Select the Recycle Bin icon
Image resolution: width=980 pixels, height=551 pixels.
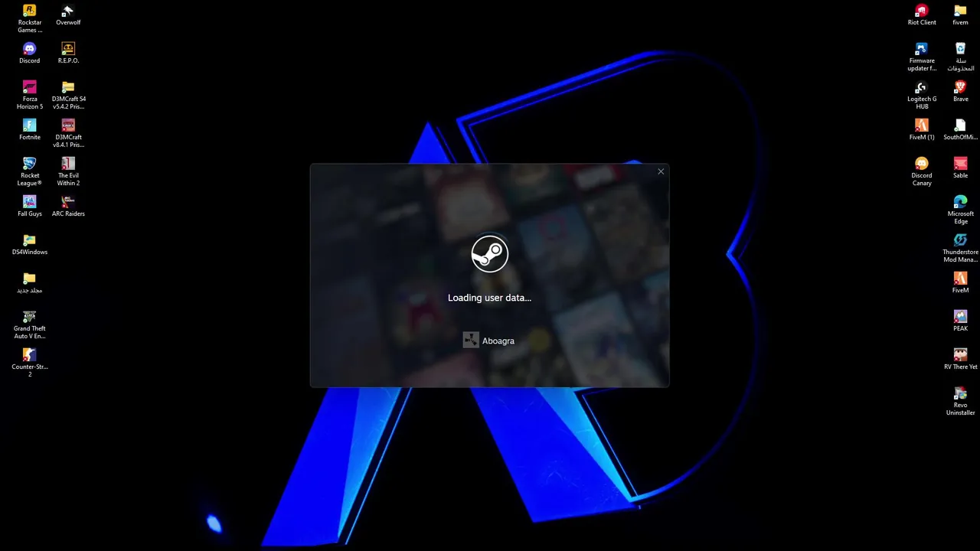click(960, 49)
